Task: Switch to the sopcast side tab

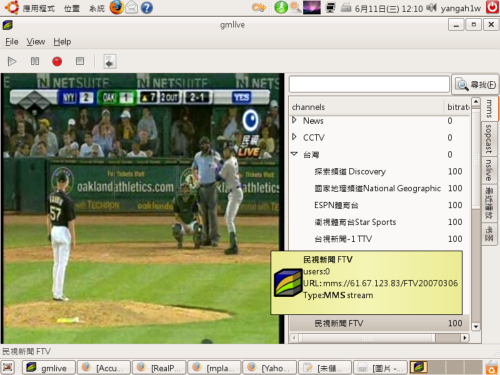Action: tap(489, 138)
